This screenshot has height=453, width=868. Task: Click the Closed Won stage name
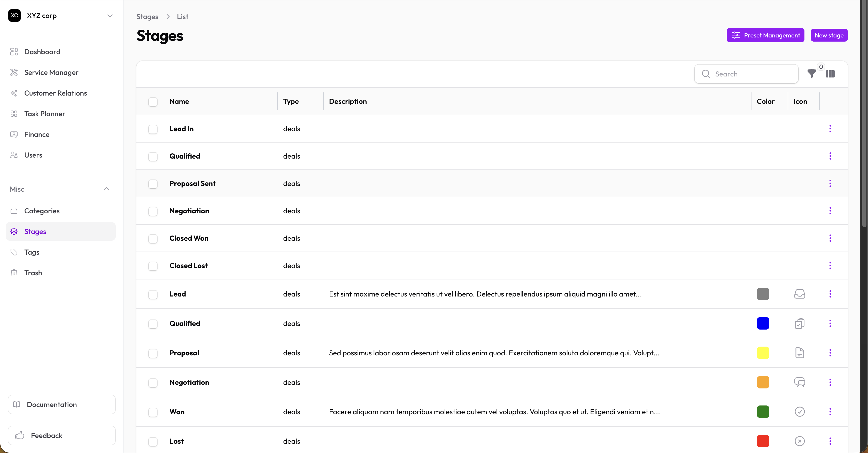(x=189, y=238)
